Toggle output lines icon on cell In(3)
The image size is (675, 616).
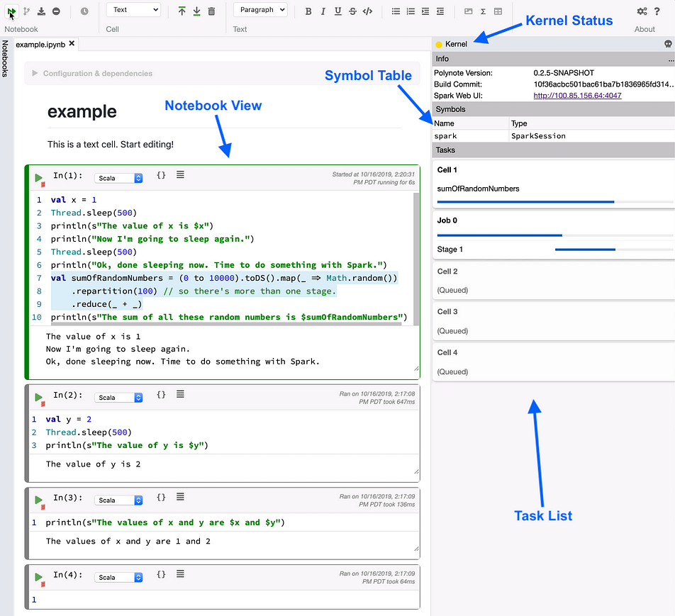click(x=180, y=496)
